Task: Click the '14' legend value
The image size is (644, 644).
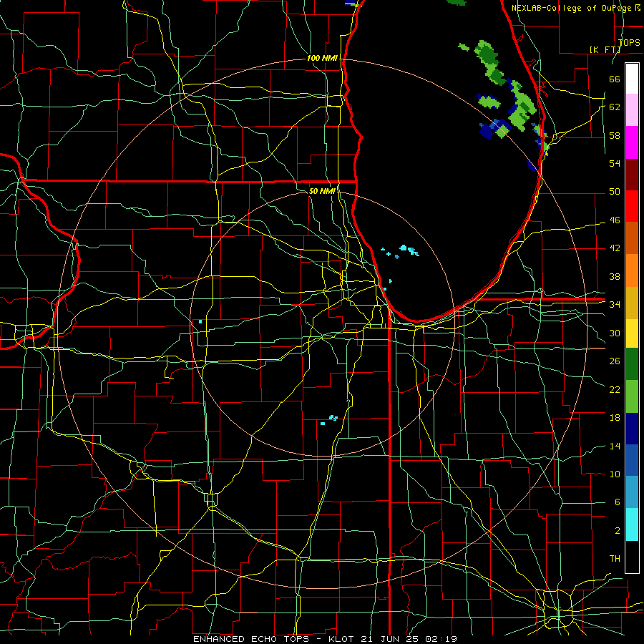Action: [x=615, y=446]
